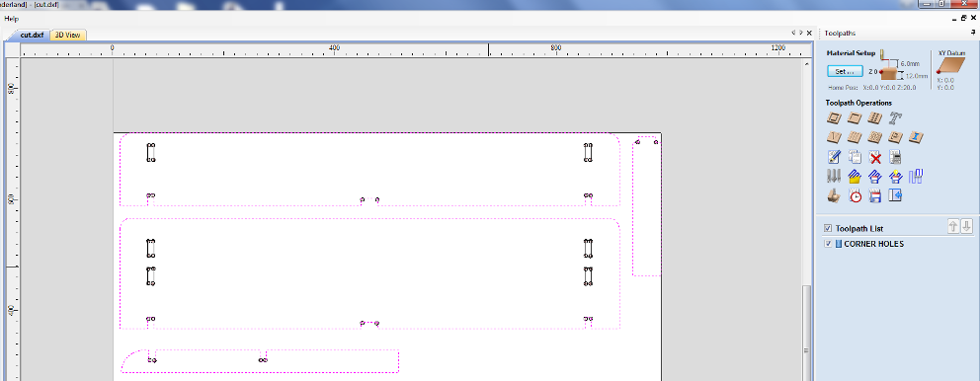Image resolution: width=980 pixels, height=381 pixels.
Task: Click the load toolpath template folder icon
Action: (855, 177)
